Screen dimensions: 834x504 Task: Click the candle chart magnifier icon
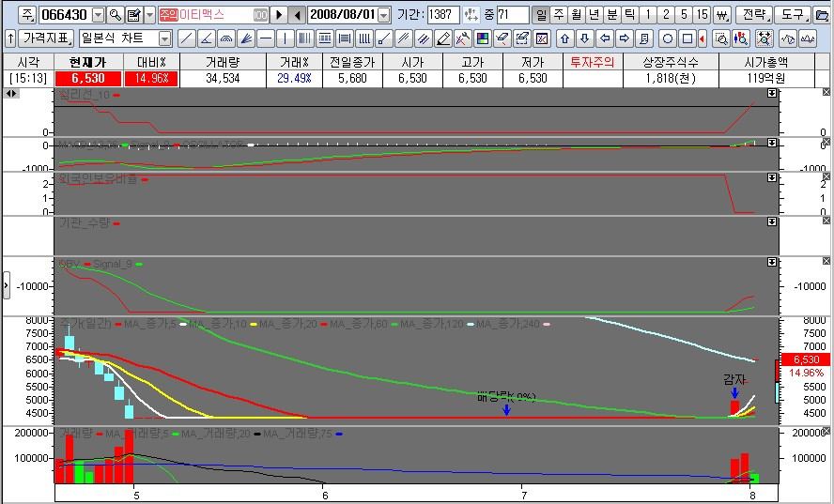tap(741, 38)
